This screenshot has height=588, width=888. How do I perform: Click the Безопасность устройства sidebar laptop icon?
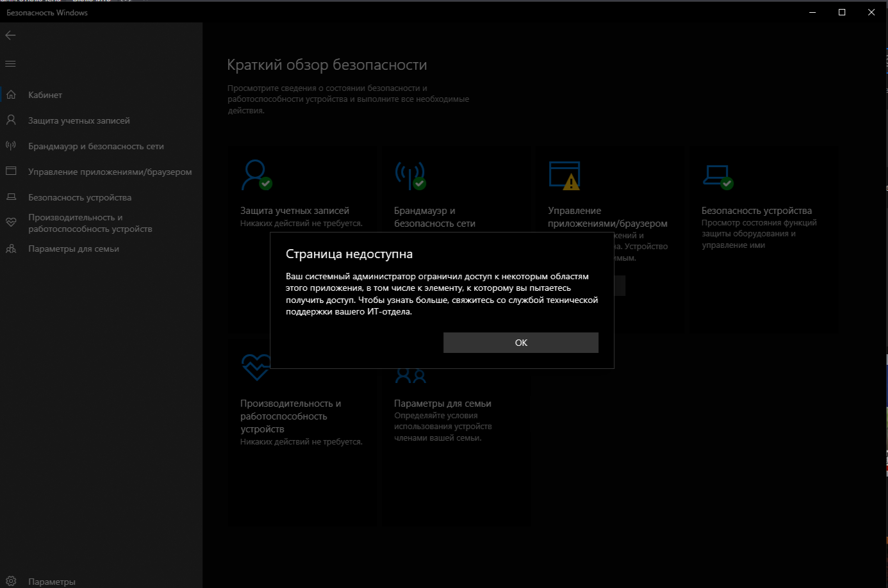point(11,197)
